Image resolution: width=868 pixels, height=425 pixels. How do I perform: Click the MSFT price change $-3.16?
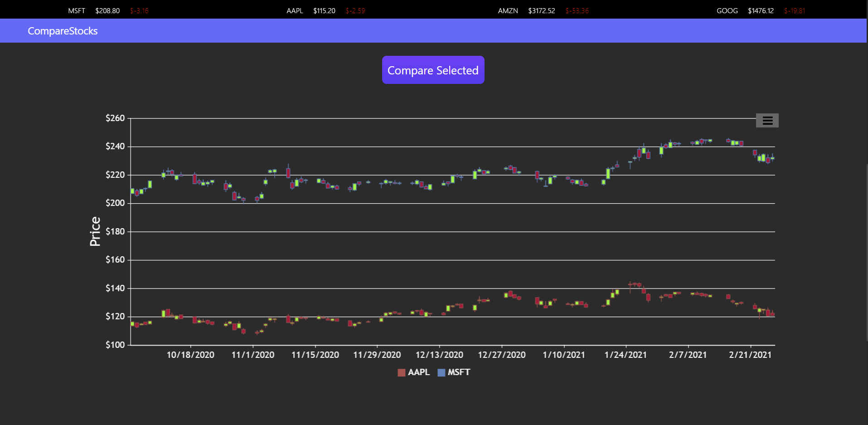click(x=139, y=10)
